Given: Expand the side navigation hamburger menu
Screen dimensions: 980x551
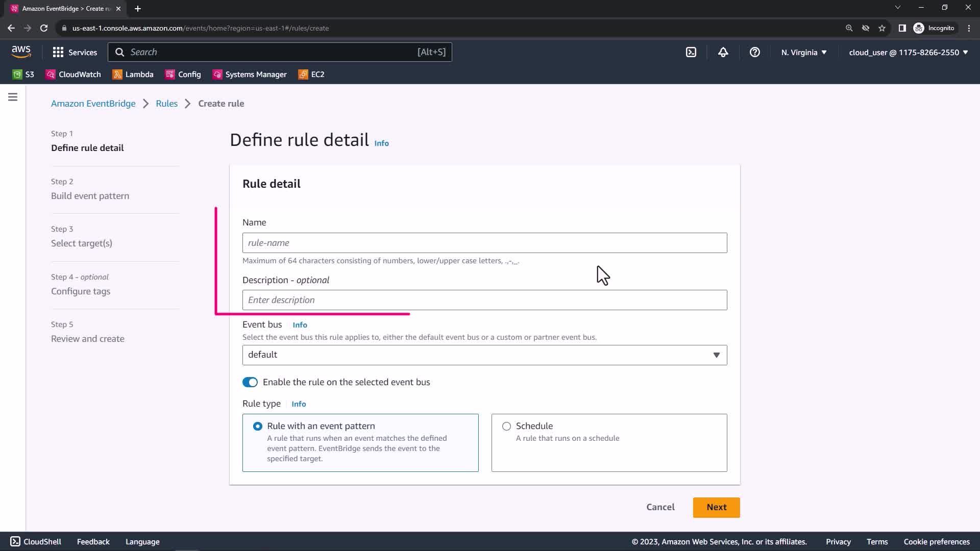Looking at the screenshot, I should 13,97.
